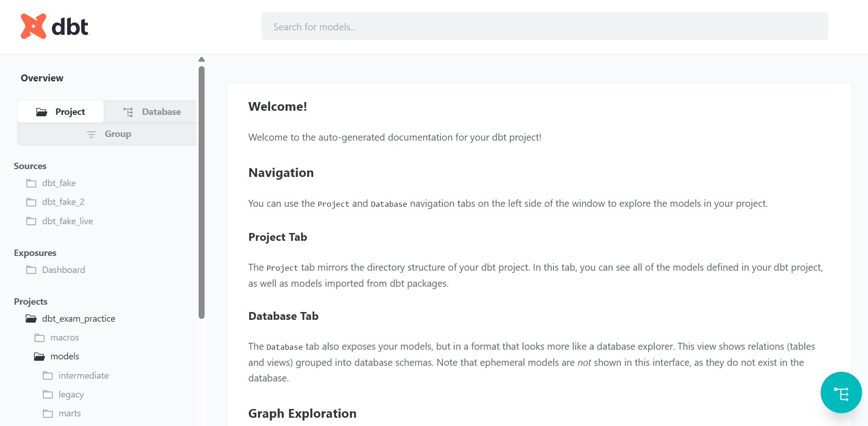Click the folder icon beside legacy
This screenshot has width=868, height=426.
pyautogui.click(x=48, y=394)
